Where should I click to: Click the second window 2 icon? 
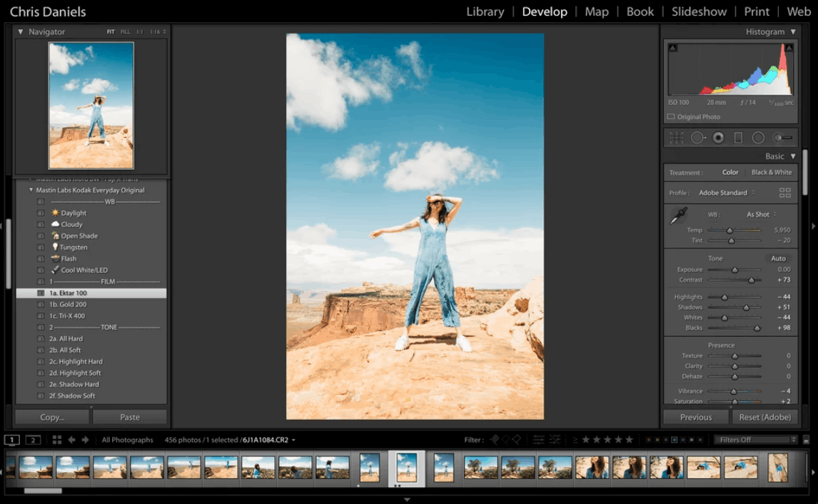pos(33,440)
